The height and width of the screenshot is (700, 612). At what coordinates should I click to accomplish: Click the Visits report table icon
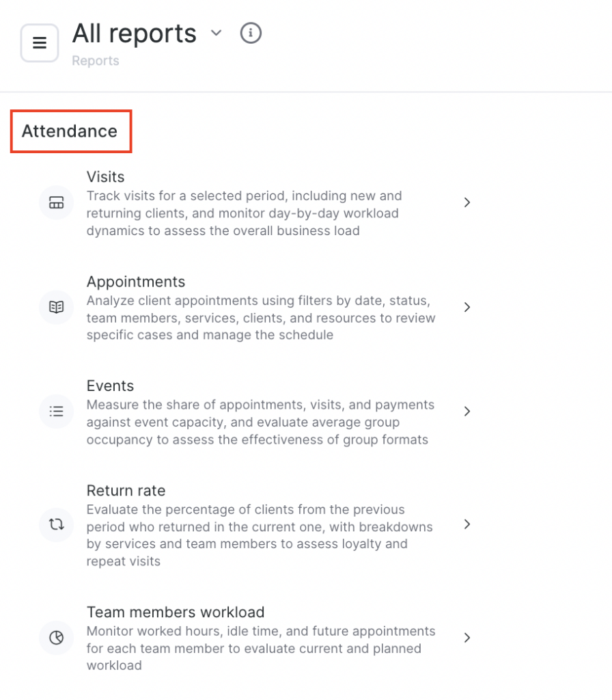pyautogui.click(x=56, y=202)
